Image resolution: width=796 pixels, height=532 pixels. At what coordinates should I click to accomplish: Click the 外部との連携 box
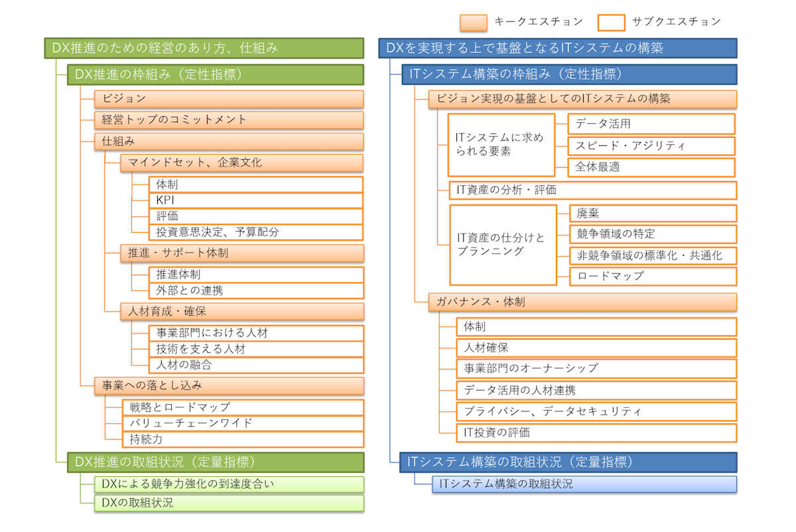pyautogui.click(x=256, y=291)
